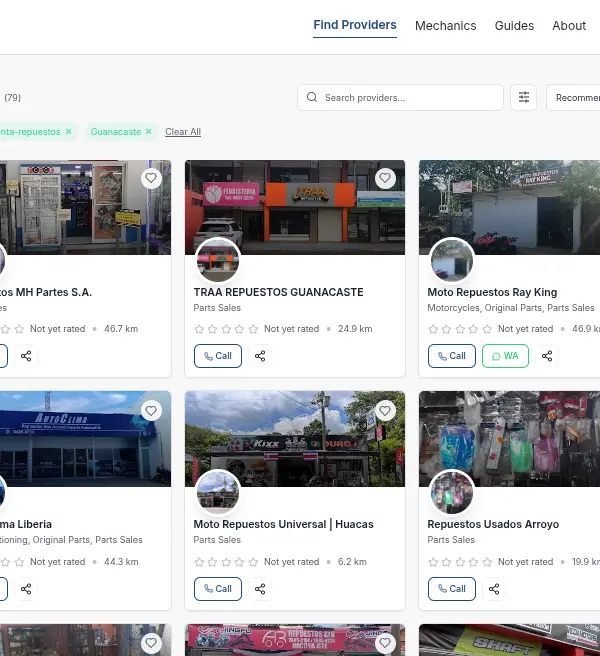
Task: Open the filter options sliders button
Action: pyautogui.click(x=523, y=97)
